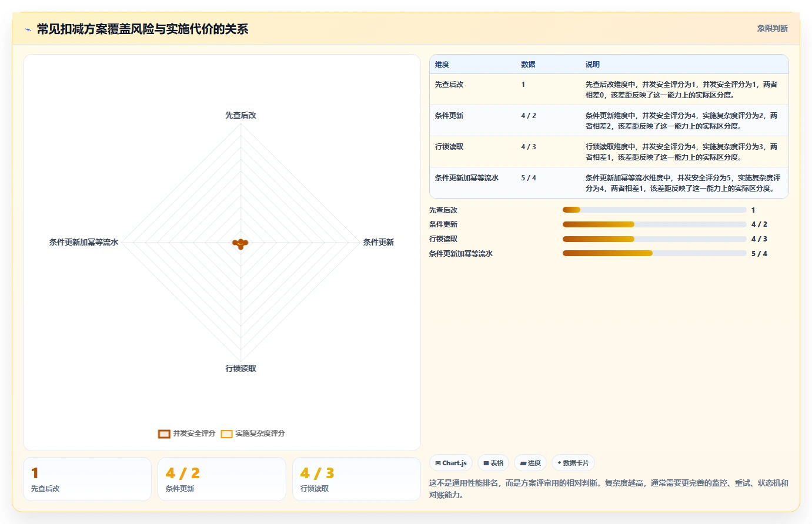This screenshot has width=812, height=524.
Task: Click the 先查后改 progress bar
Action: click(654, 210)
